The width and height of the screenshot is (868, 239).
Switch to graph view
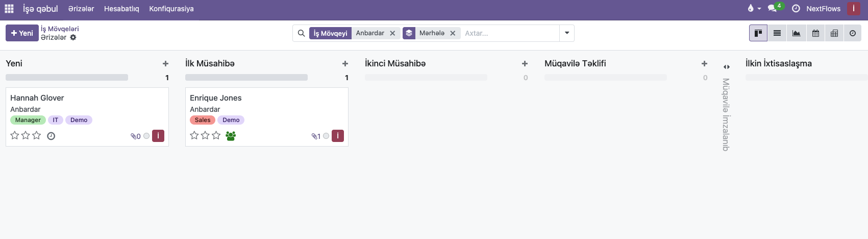pyautogui.click(x=796, y=33)
